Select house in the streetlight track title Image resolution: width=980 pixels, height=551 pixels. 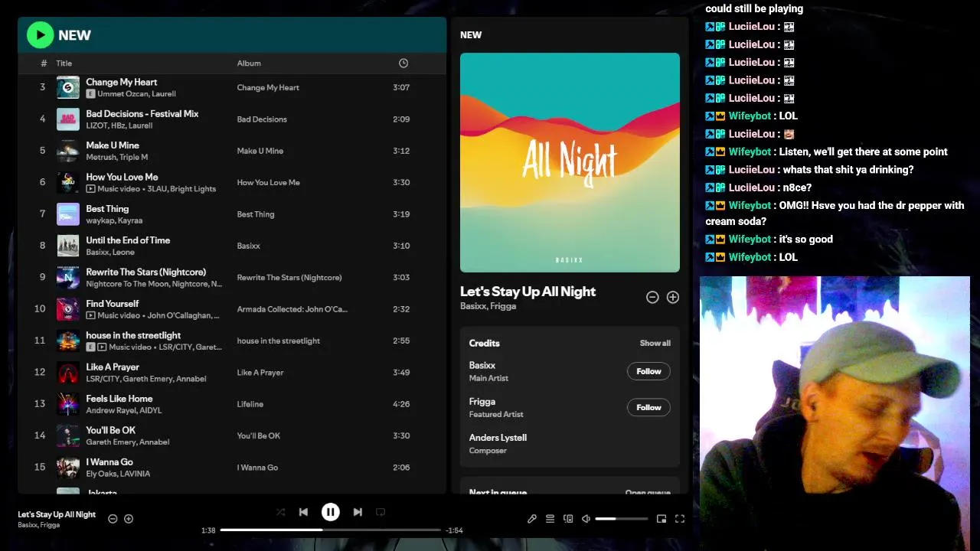(x=133, y=335)
